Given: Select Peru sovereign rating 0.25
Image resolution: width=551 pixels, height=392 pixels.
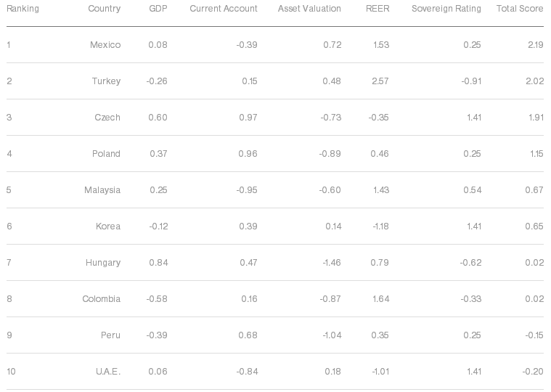Looking at the screenshot, I should 472,335.
